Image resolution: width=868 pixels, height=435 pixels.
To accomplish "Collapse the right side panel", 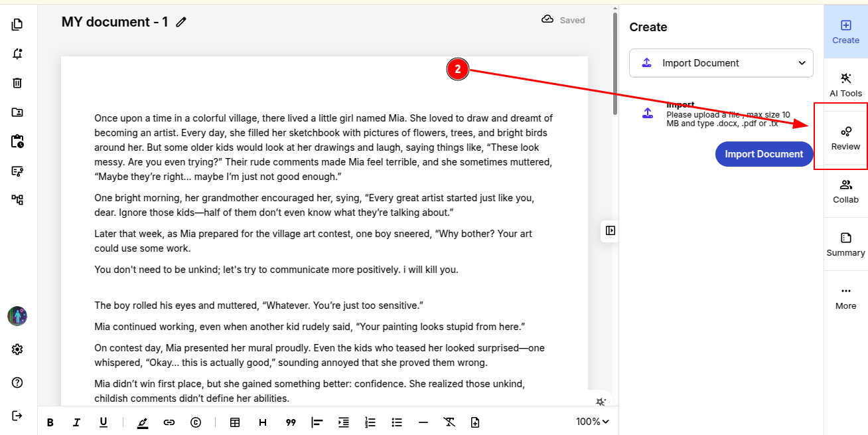I will [611, 230].
